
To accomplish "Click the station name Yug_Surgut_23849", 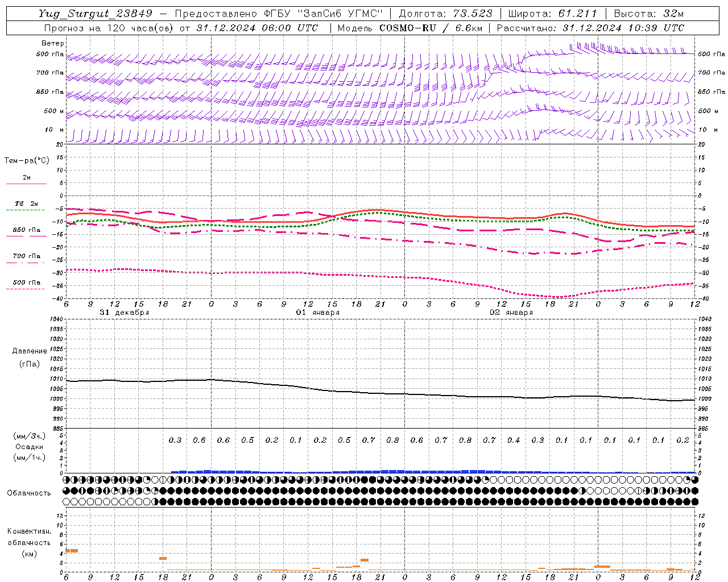I will tap(96, 14).
